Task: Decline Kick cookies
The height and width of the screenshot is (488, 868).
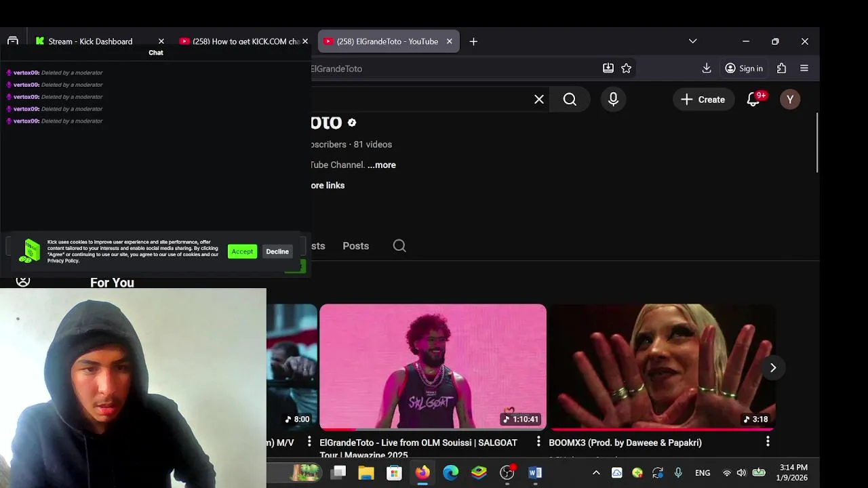Action: [277, 251]
